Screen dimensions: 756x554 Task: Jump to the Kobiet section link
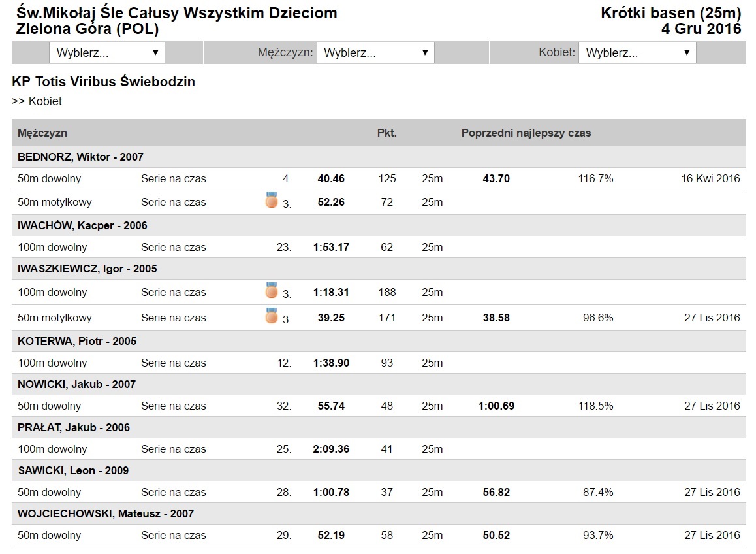point(45,101)
